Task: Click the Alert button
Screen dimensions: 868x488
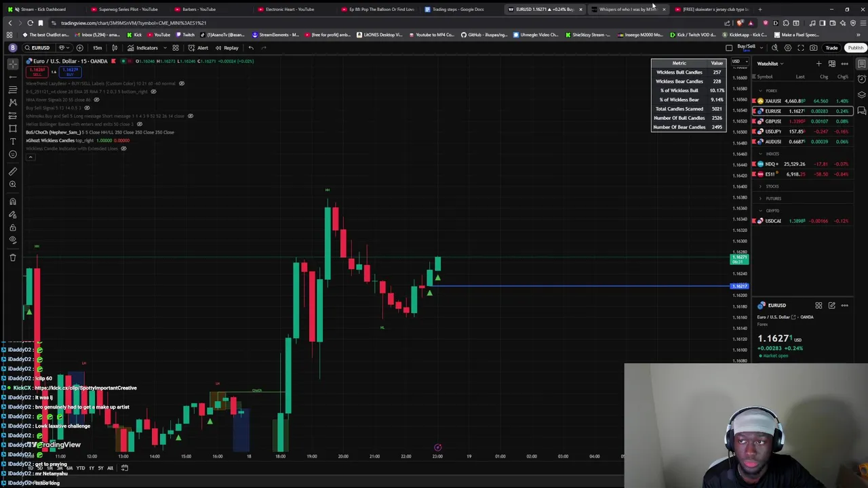Action: click(x=199, y=47)
